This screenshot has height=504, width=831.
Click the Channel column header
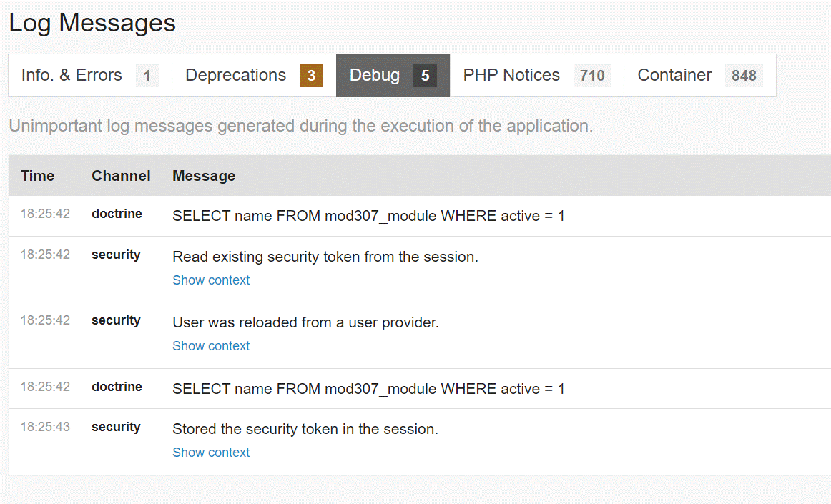(121, 176)
